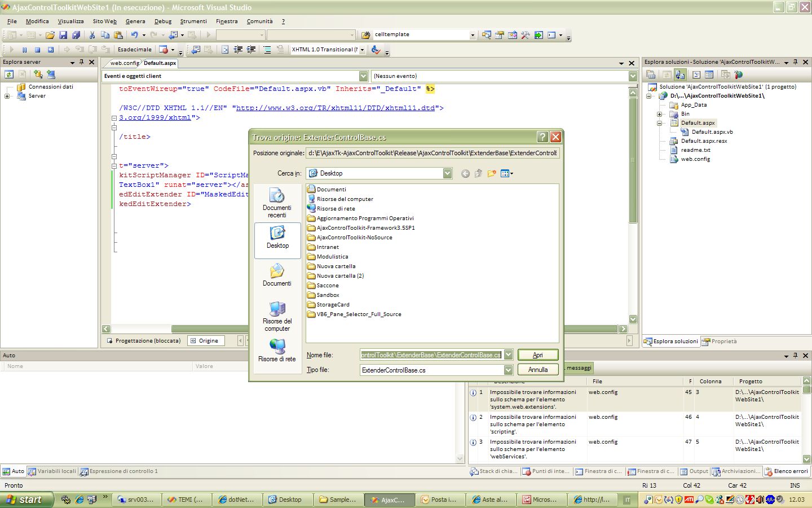This screenshot has width=812, height=508.
Task: Click the Properties icon in the Esplora soluzioni toolbar
Action: click(x=651, y=75)
